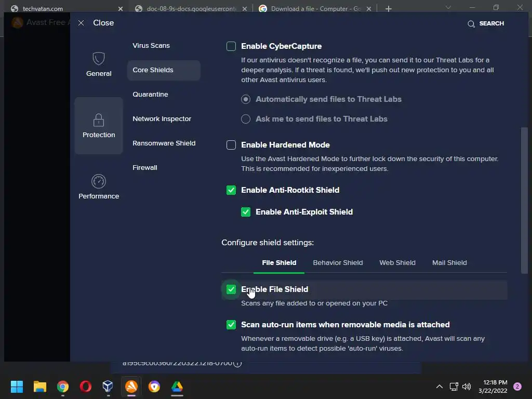The height and width of the screenshot is (399, 532).
Task: Uncheck Scan auto-run items checkbox
Action: point(231,325)
